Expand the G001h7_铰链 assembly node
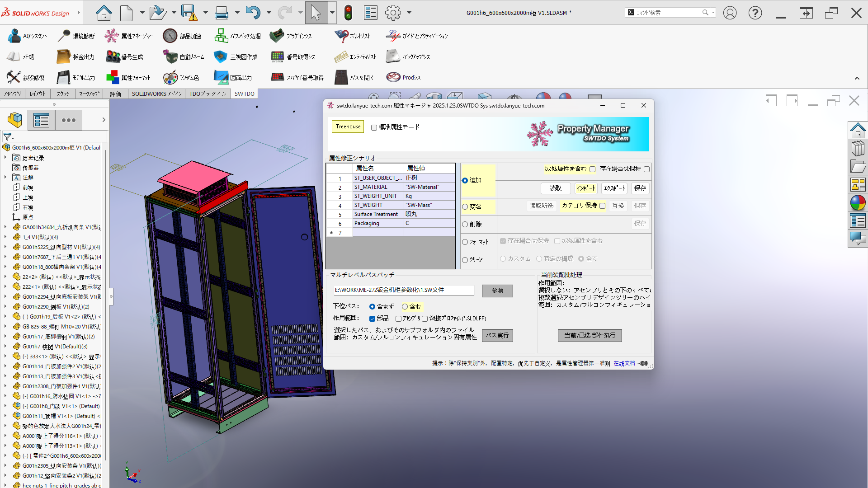The width and height of the screenshot is (868, 488). [5, 347]
